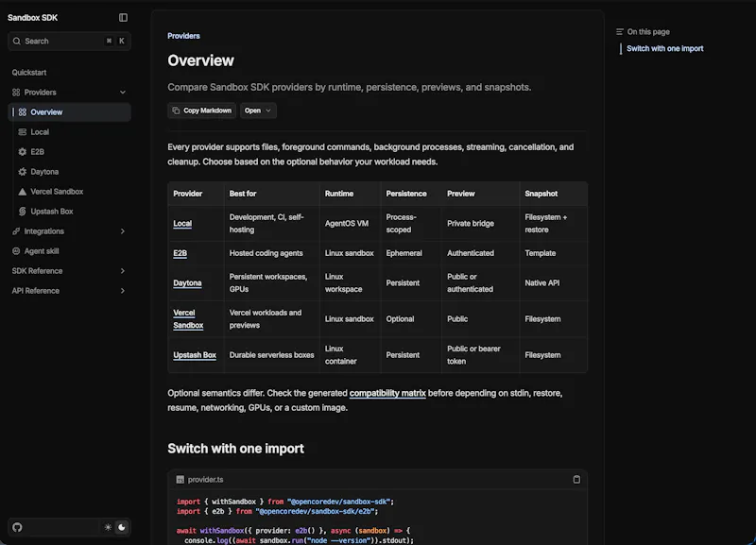The image size is (756, 545).
Task: Jump to Switch with one import section
Action: (664, 49)
